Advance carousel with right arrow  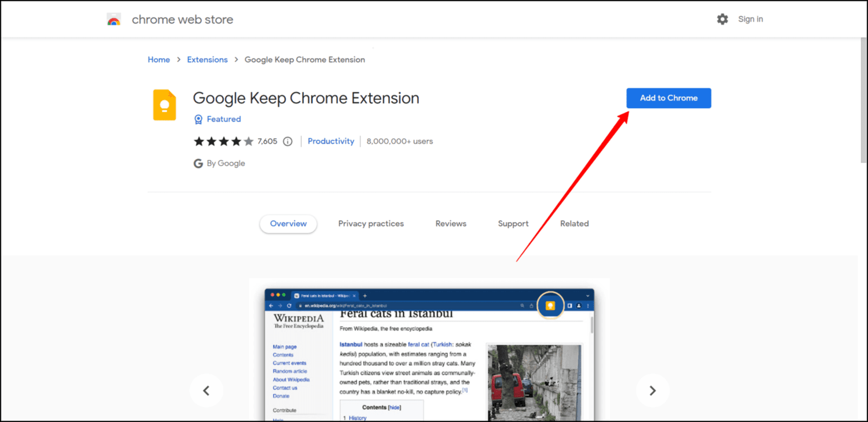coord(653,390)
